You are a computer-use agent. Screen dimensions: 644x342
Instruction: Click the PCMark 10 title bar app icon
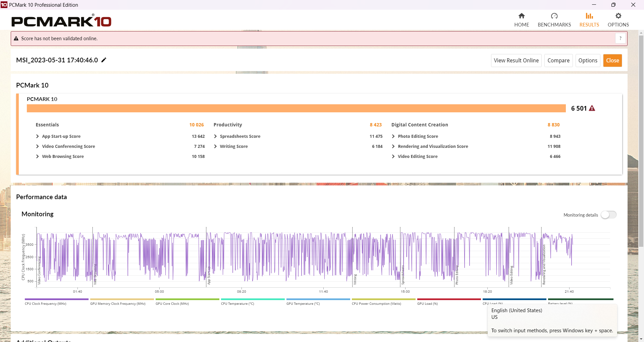point(4,5)
